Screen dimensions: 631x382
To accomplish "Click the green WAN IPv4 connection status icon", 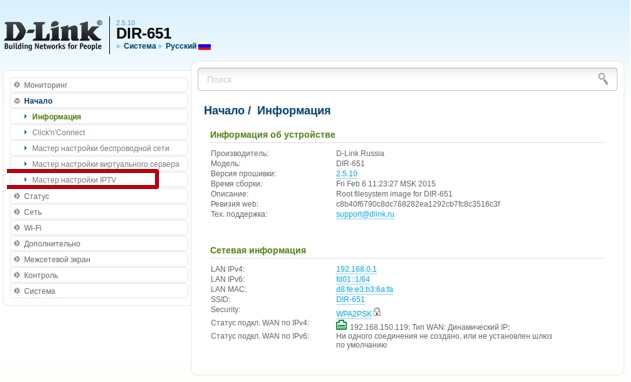I will 341,325.
